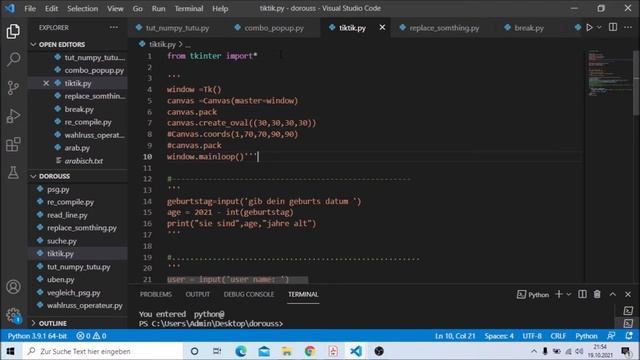640x360 pixels.
Task: Open the Edit menu
Action: (51, 9)
